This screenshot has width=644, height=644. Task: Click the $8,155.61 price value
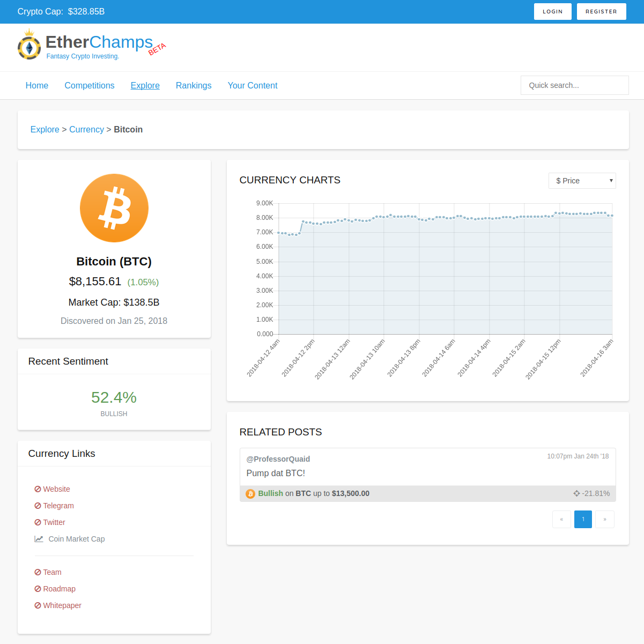tap(95, 282)
